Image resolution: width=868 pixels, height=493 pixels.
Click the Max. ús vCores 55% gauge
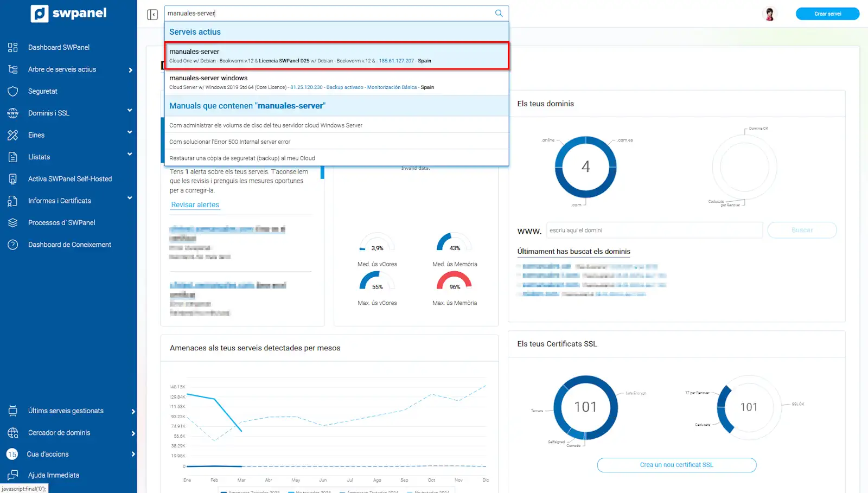(377, 281)
